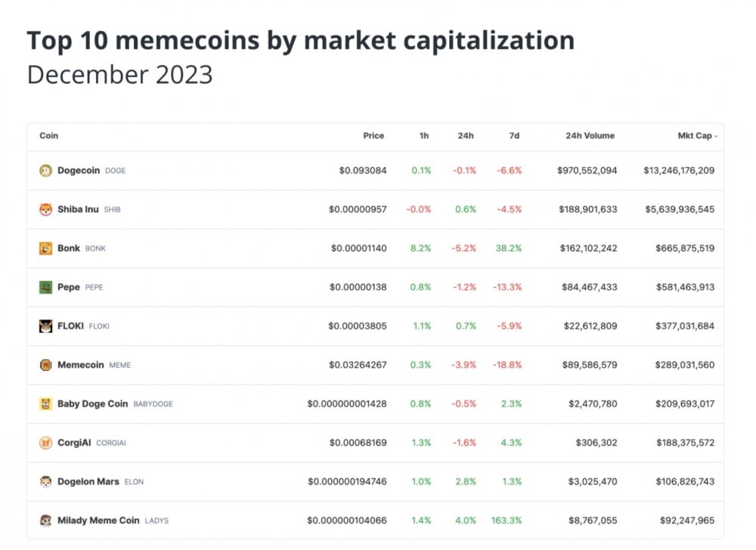Click the 24h change column header
Viewport: 756px width, 550px height.
coord(466,136)
